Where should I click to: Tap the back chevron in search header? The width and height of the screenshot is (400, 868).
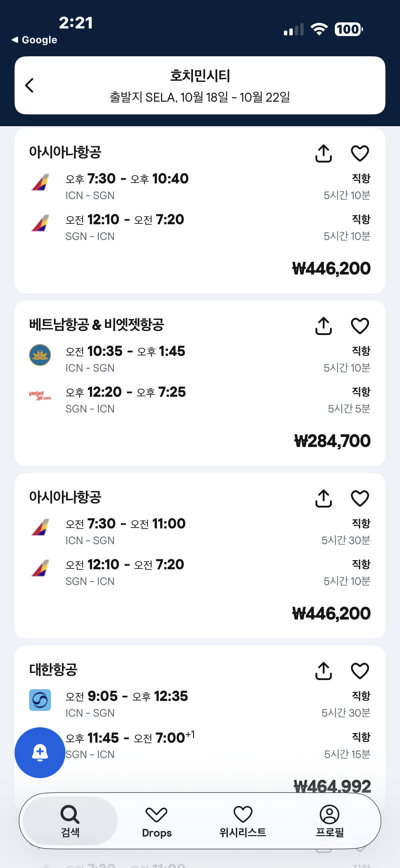(30, 85)
